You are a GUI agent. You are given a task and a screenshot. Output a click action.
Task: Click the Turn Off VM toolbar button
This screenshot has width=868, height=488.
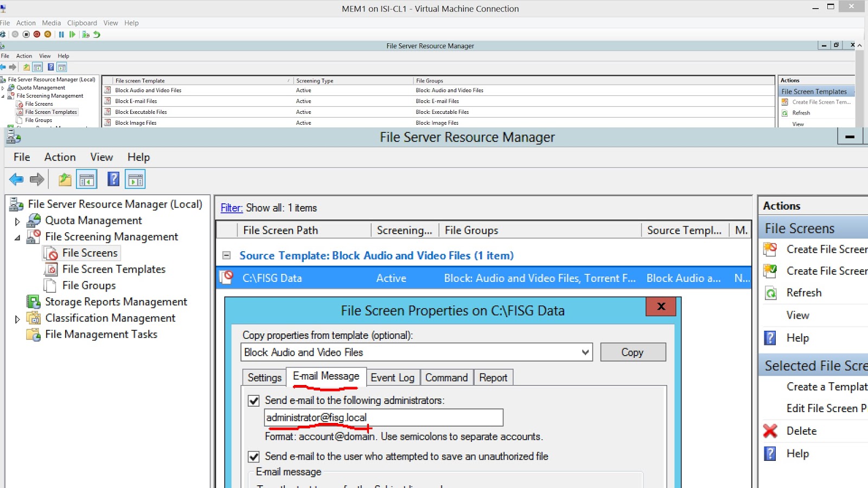click(x=36, y=34)
